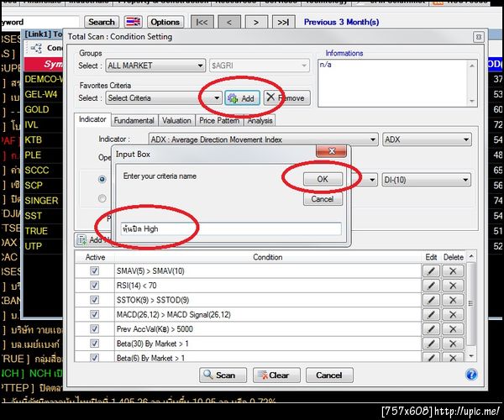
Task: Delete the SMAV(5) > SMAV(10) condition
Action: click(x=453, y=270)
